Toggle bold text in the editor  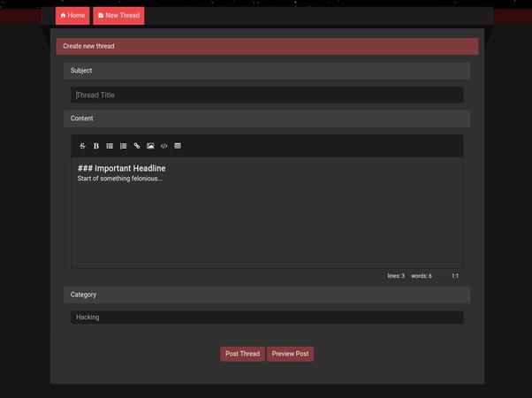click(x=96, y=146)
